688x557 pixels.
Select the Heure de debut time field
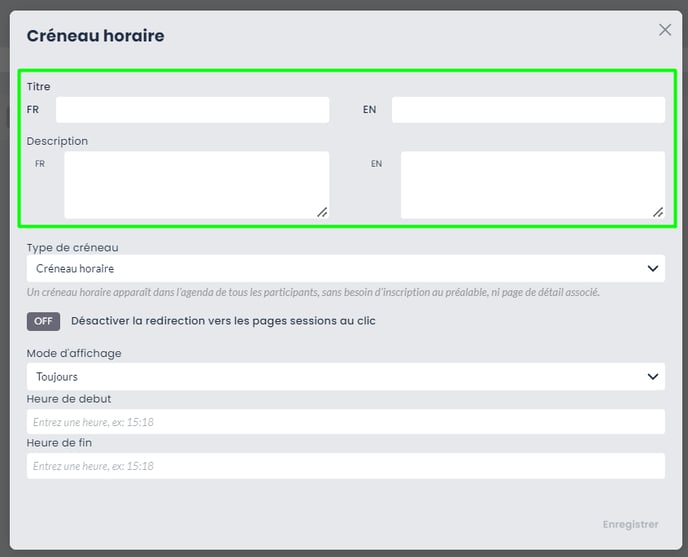tap(346, 422)
